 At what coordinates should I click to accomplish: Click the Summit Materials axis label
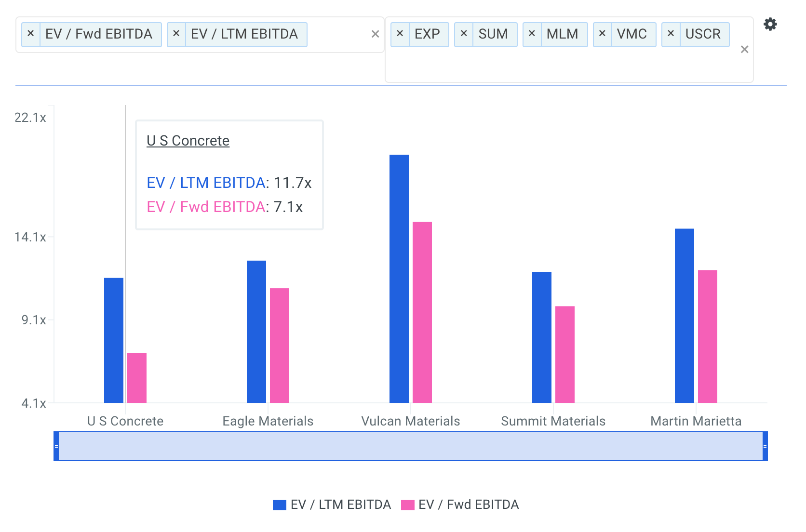click(553, 421)
